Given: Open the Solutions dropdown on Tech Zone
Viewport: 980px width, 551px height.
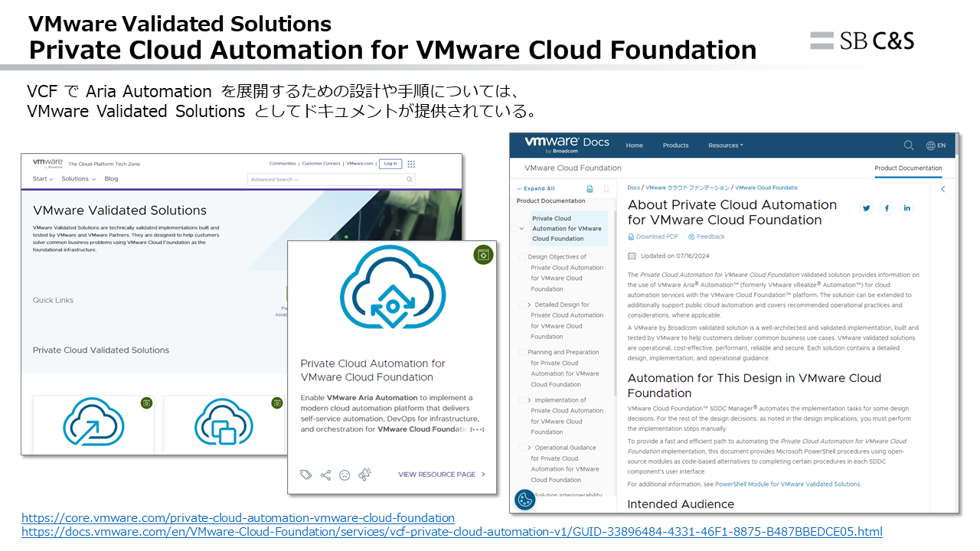Looking at the screenshot, I should (x=79, y=179).
